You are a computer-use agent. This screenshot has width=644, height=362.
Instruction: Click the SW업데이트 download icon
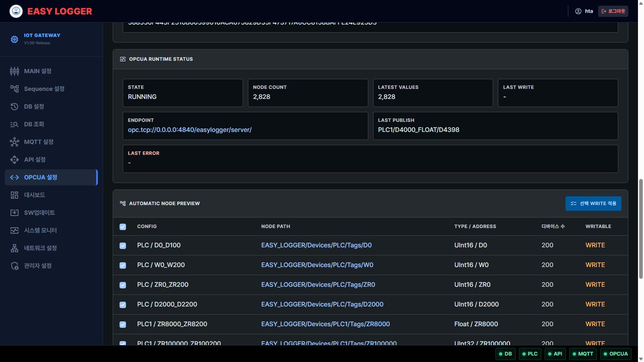14,213
